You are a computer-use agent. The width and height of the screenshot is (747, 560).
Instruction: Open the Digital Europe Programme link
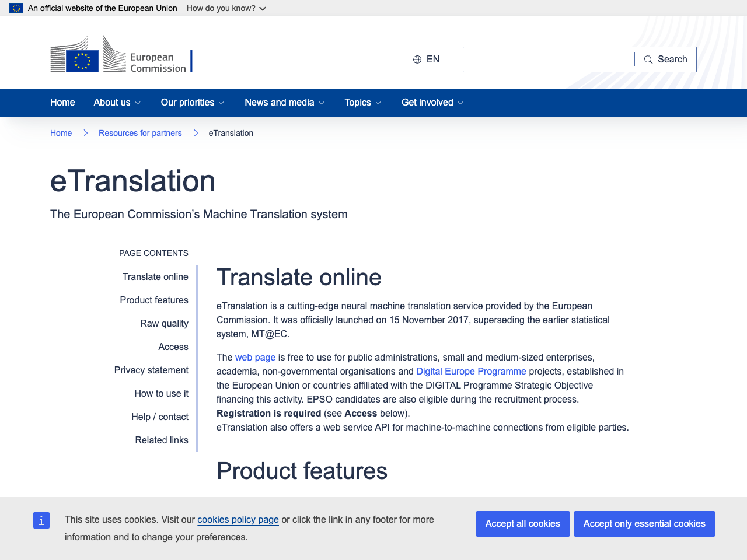[x=471, y=371]
